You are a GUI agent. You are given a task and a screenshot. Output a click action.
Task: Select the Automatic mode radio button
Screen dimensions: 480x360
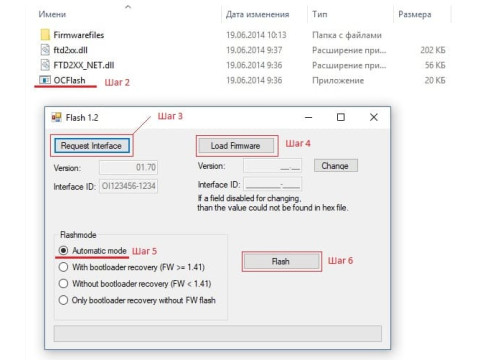63,250
